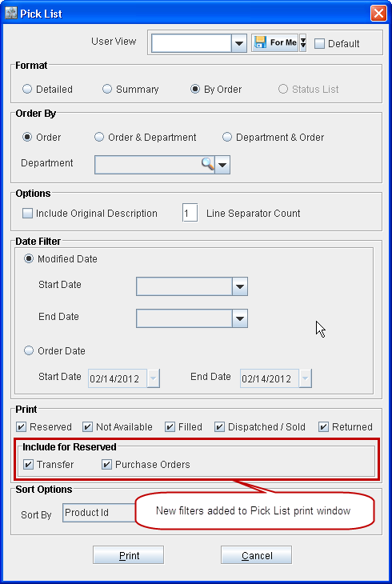Click the Department search magnifier icon
The image size is (392, 584).
pyautogui.click(x=207, y=164)
